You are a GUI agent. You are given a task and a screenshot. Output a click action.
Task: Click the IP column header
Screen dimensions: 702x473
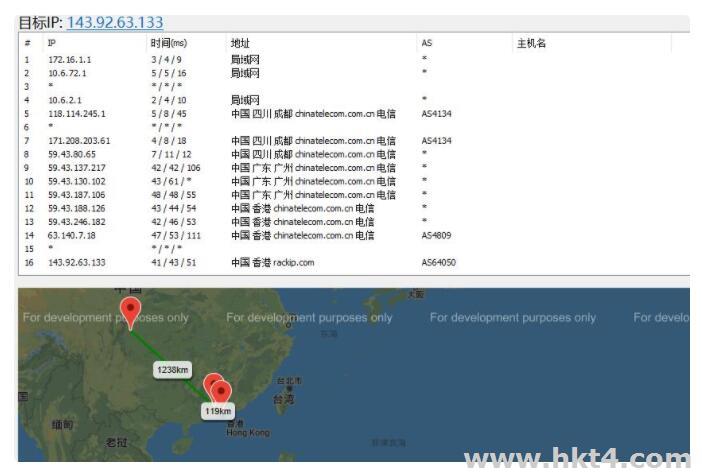[51, 43]
